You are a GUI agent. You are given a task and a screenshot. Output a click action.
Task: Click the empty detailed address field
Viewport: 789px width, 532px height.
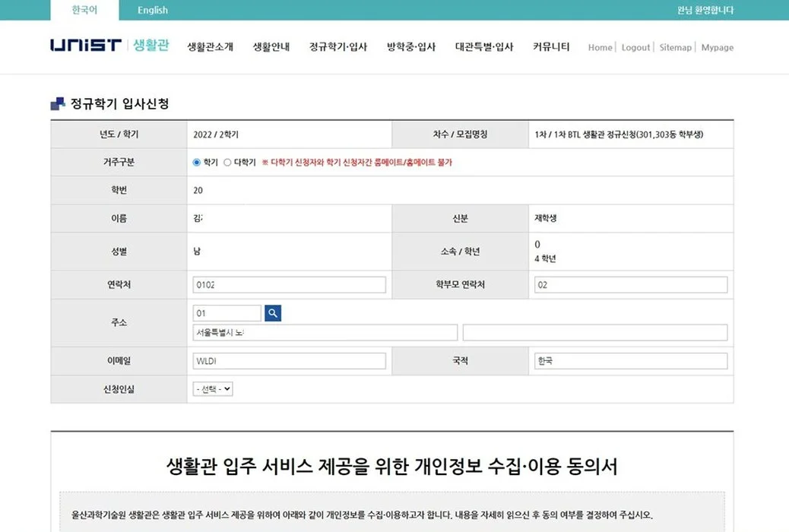[x=595, y=333]
